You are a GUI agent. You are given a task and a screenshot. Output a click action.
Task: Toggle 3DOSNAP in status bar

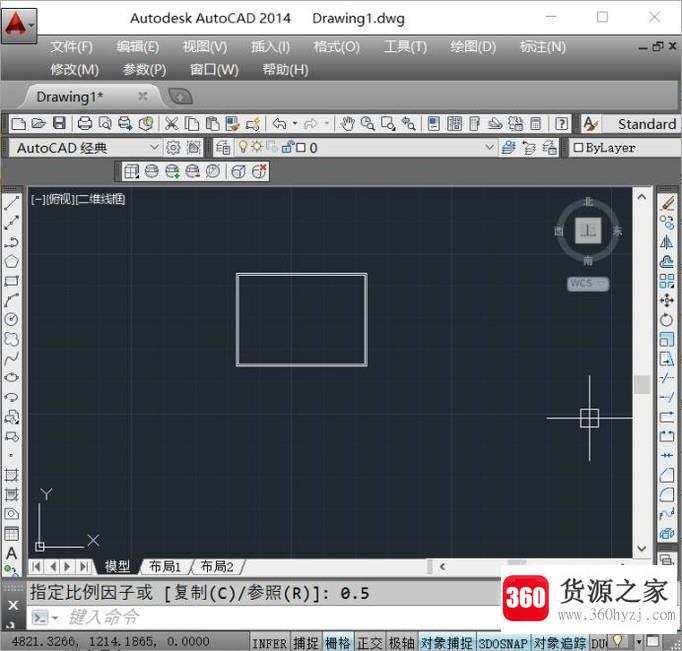point(503,643)
